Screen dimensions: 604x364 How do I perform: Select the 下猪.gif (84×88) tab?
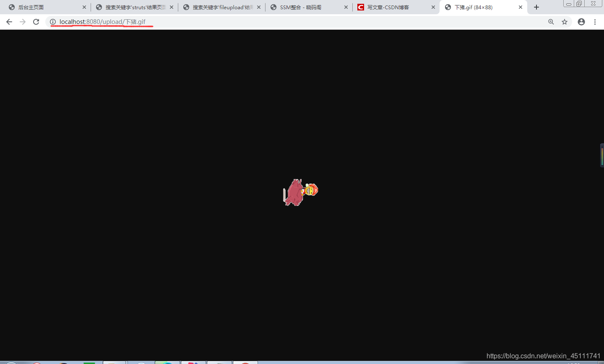click(483, 7)
